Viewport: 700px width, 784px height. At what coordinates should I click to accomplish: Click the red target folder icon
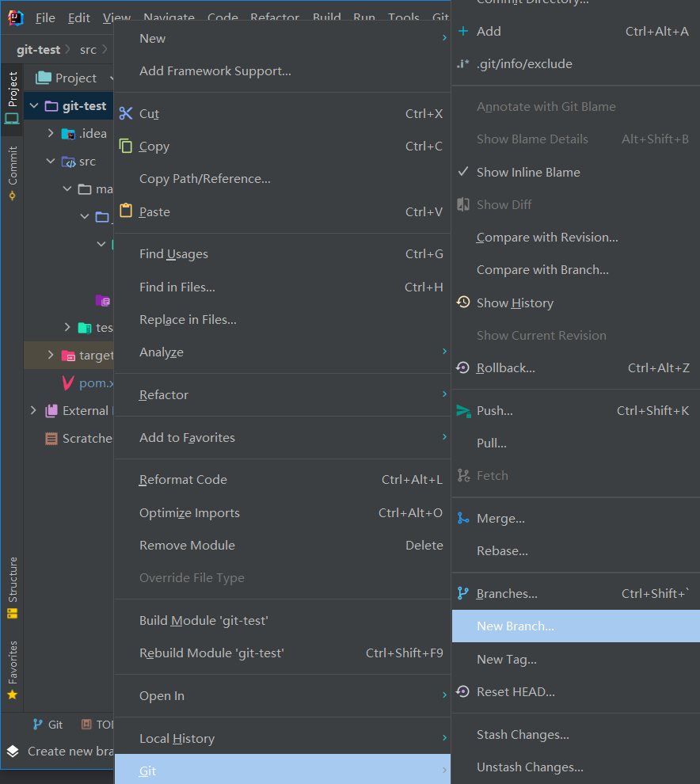(68, 356)
